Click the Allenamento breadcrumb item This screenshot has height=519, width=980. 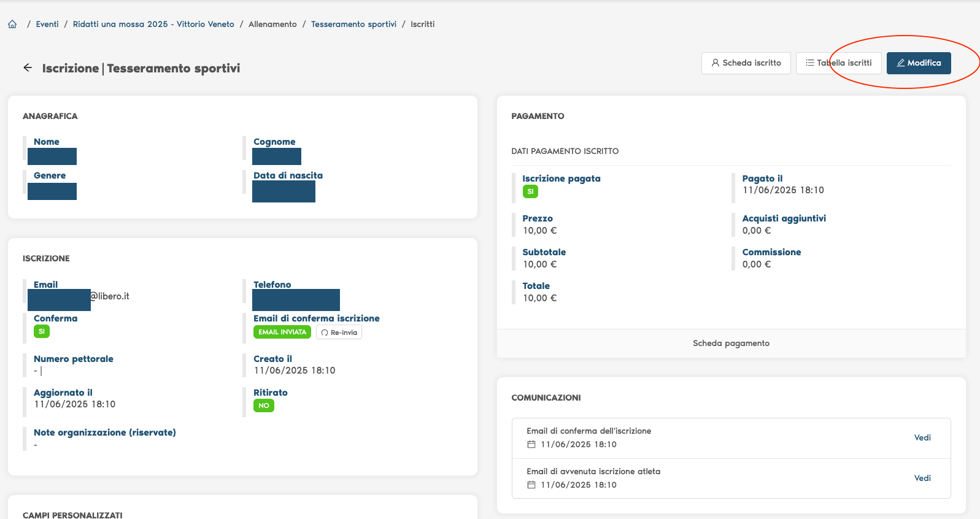tap(272, 25)
